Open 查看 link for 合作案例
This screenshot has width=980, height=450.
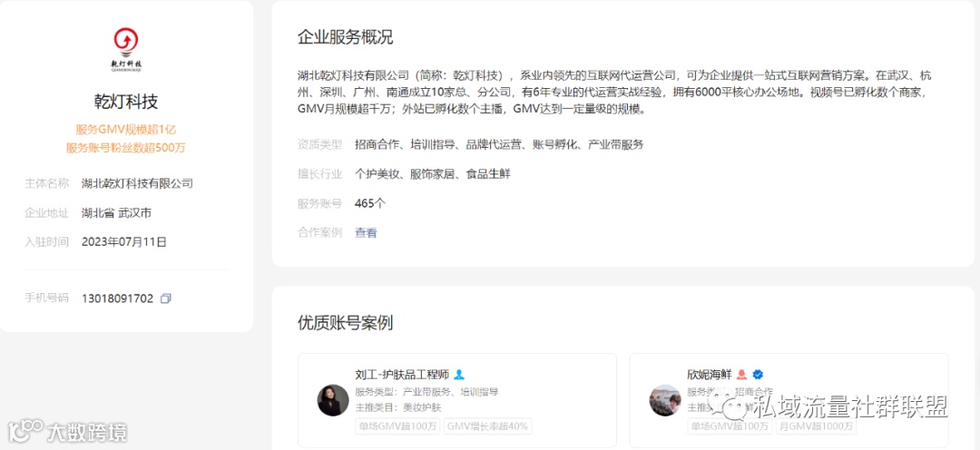tap(366, 232)
